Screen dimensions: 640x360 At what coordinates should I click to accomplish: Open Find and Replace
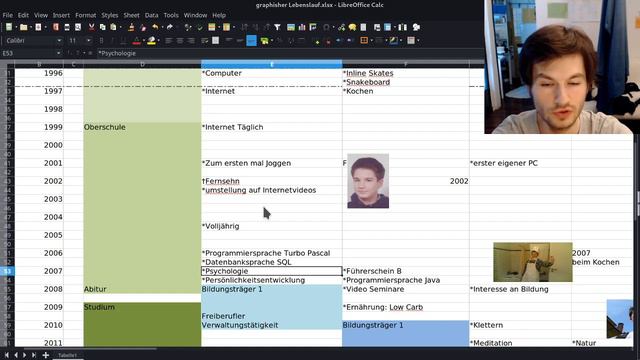(188, 27)
